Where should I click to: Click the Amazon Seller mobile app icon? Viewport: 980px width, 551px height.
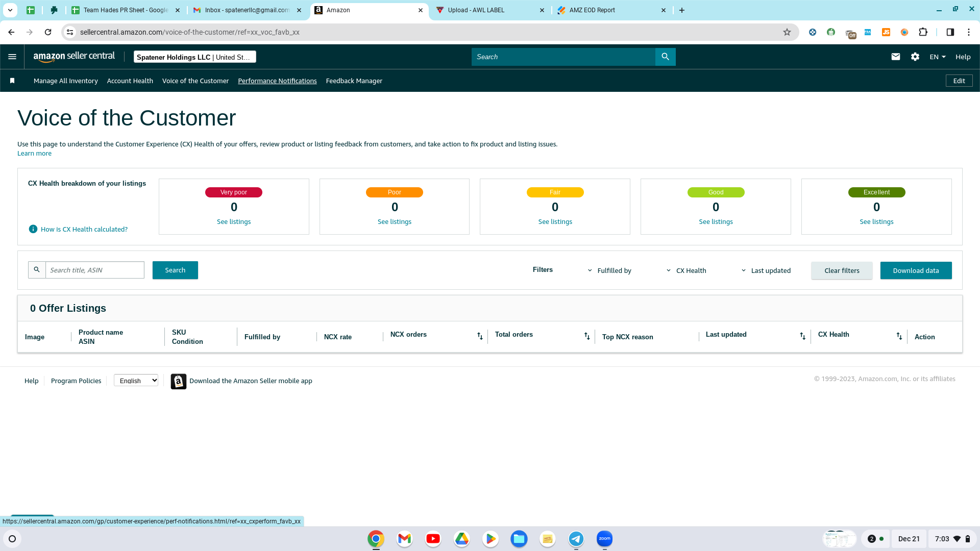click(179, 381)
